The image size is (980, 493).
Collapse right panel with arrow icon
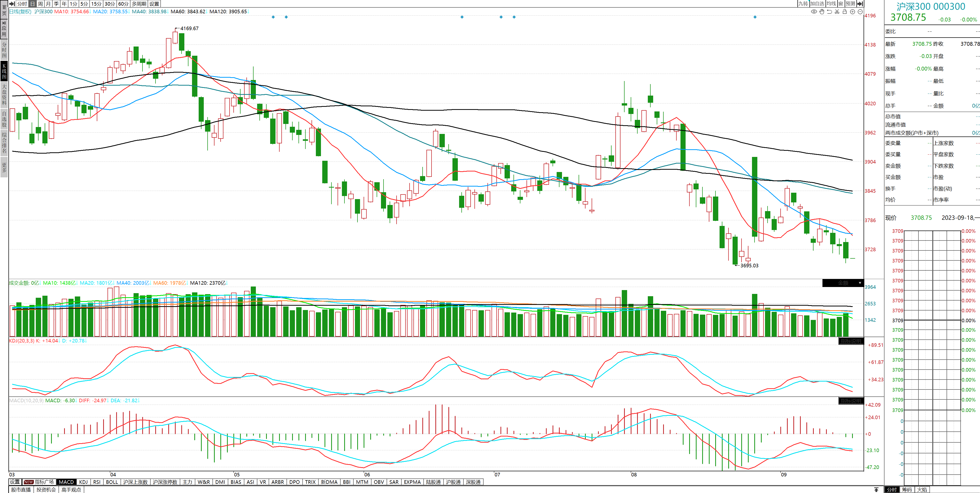point(860,3)
